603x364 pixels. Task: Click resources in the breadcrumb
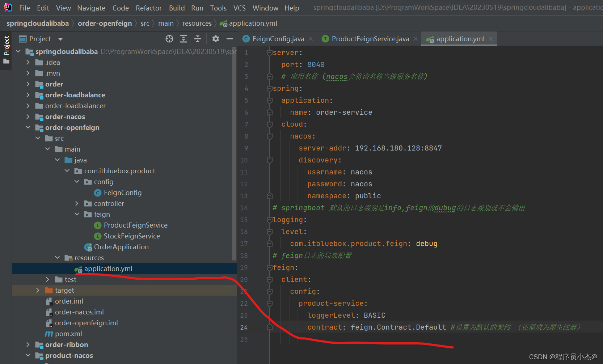coord(197,24)
